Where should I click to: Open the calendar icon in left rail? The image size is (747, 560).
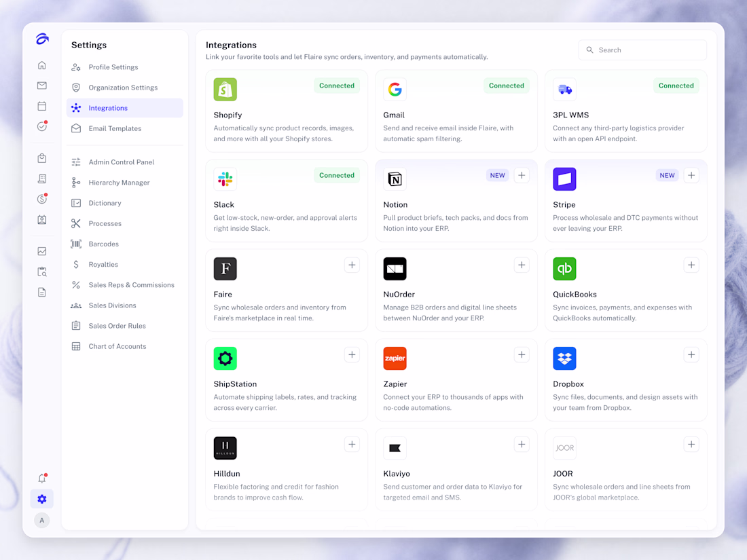click(x=42, y=106)
